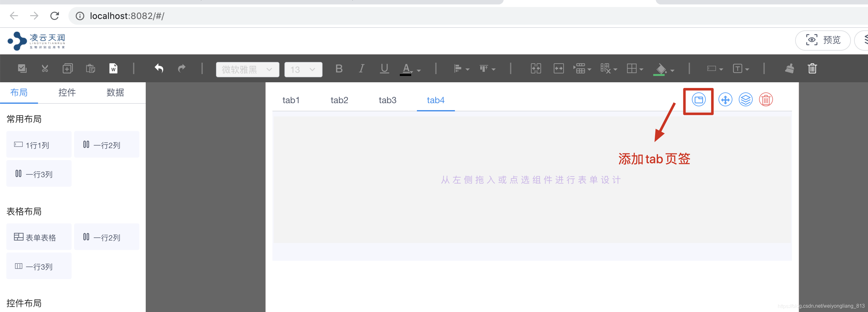
Task: Click the 表格布局 section heading
Action: click(24, 211)
